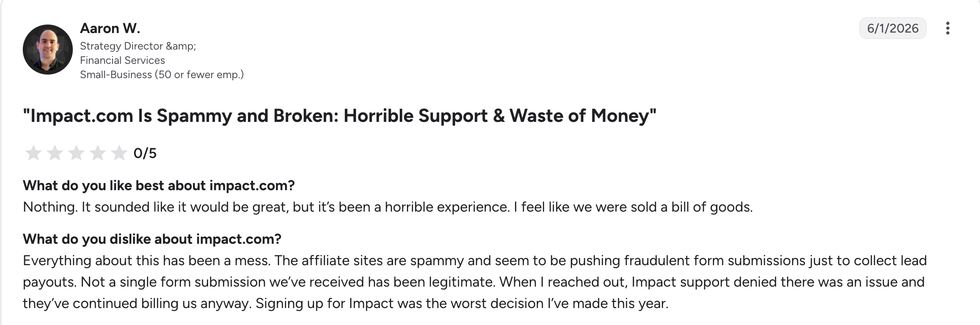The image size is (980, 325).
Task: Click the 'What do you like best' heading
Action: (159, 185)
